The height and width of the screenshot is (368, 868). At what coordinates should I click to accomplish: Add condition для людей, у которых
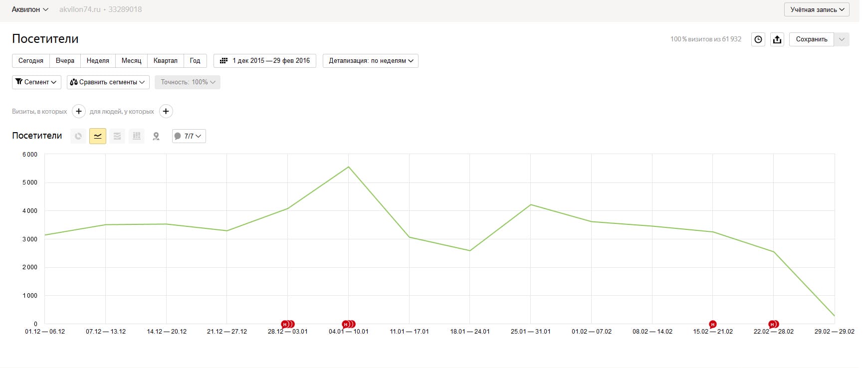(x=166, y=111)
